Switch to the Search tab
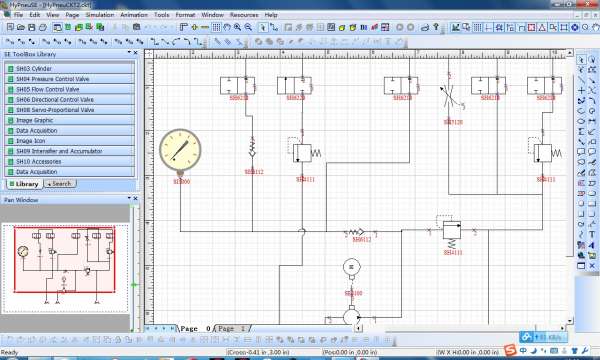The image size is (600, 360). [60, 184]
